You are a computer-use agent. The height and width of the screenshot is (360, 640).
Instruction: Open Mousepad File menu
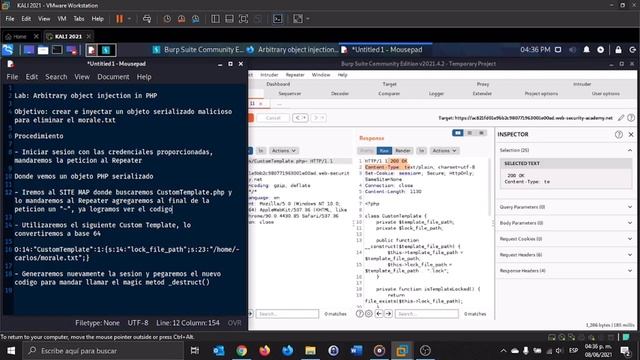point(12,77)
